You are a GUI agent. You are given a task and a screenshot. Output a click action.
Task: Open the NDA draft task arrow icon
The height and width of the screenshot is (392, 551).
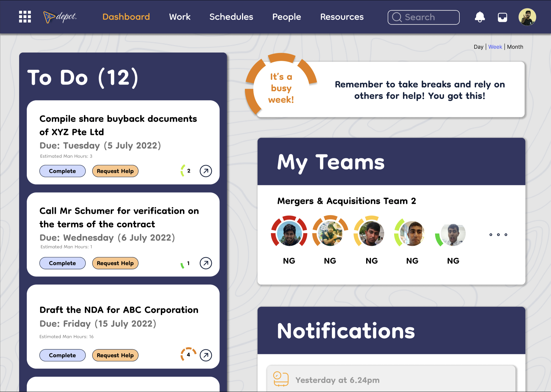point(206,355)
